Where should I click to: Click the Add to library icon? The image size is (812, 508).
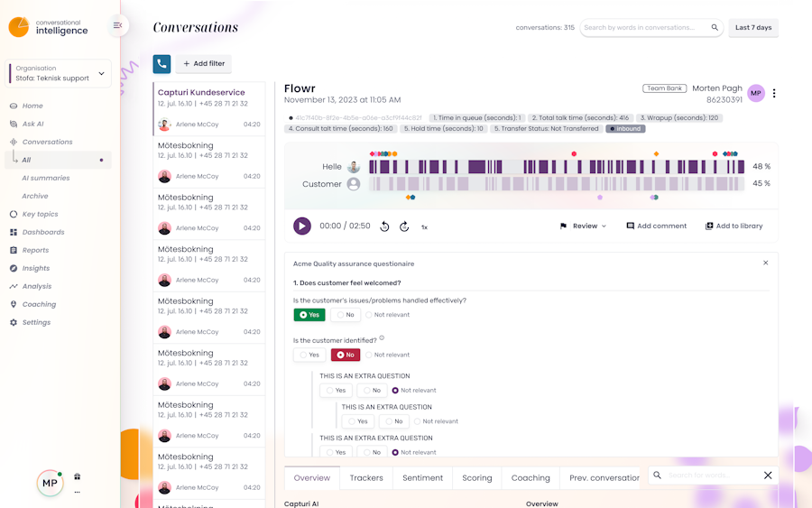point(709,226)
